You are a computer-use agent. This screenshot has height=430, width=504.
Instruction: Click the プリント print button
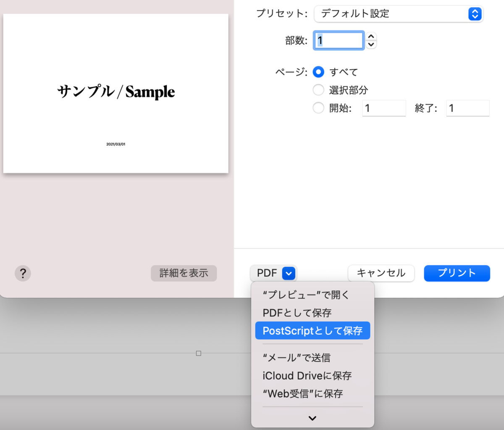click(x=457, y=273)
